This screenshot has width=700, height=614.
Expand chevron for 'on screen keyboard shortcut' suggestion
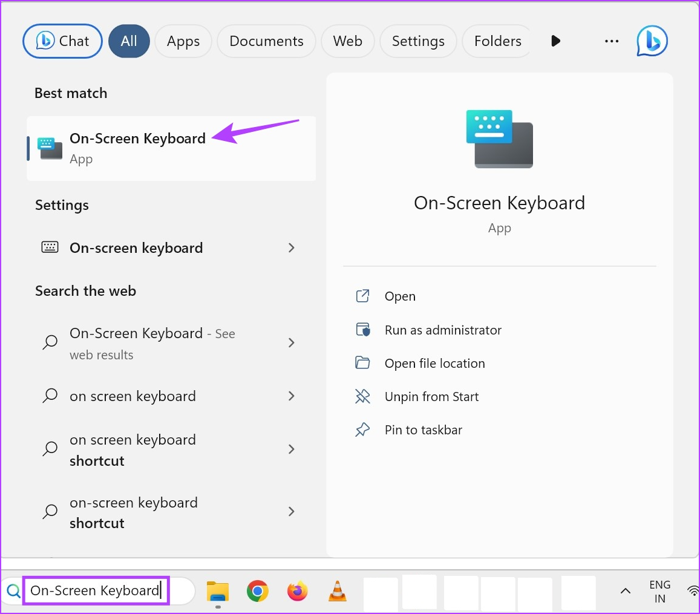292,449
